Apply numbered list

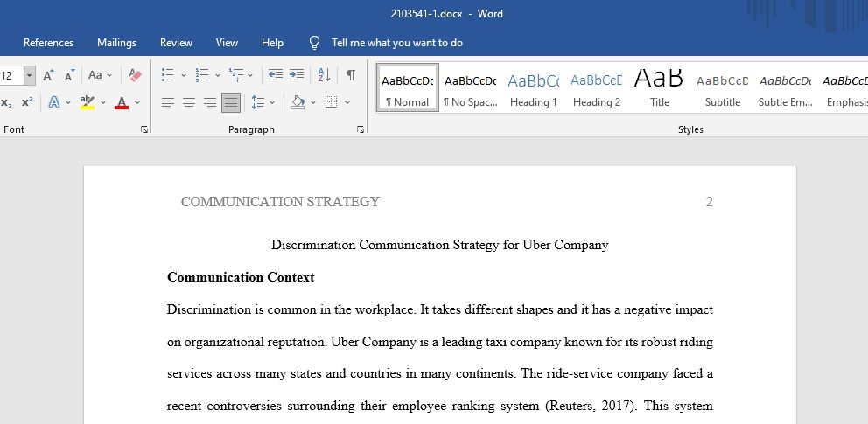coord(202,75)
